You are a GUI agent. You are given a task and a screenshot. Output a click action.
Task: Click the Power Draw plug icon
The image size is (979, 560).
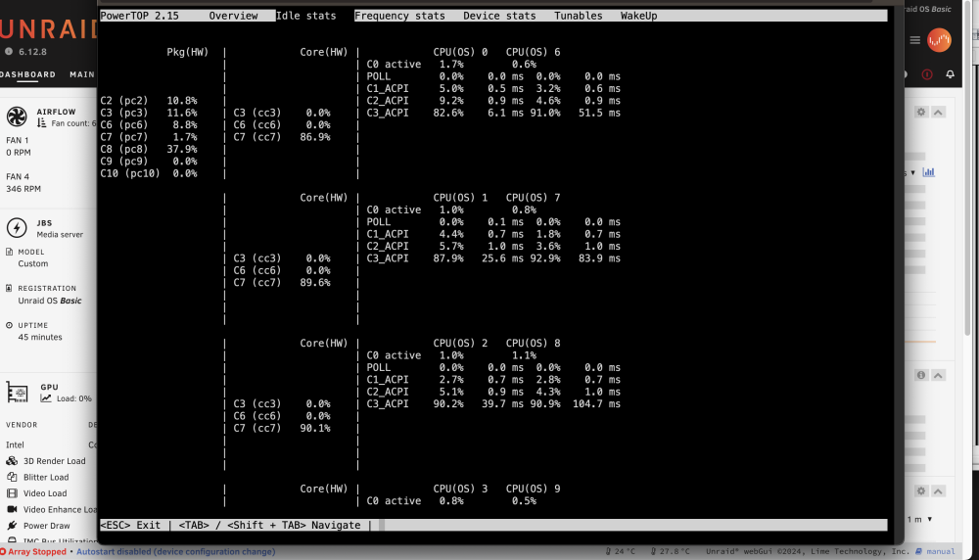point(12,526)
